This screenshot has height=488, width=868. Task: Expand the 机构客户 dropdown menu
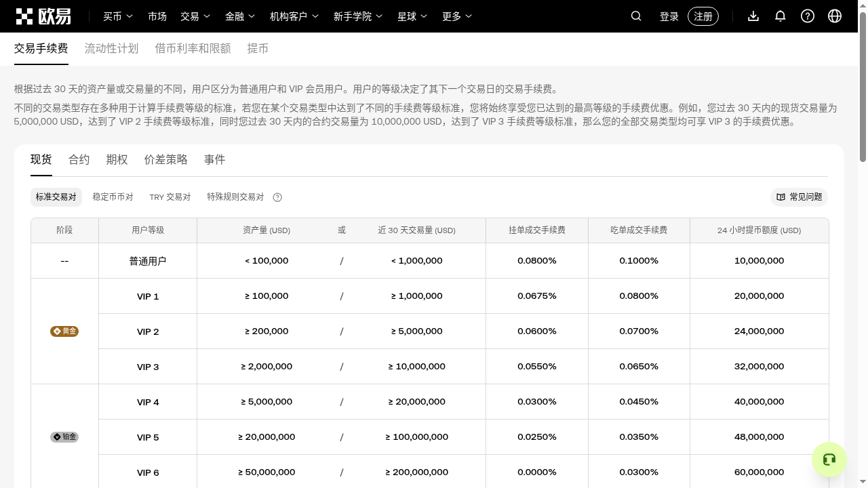(x=294, y=16)
